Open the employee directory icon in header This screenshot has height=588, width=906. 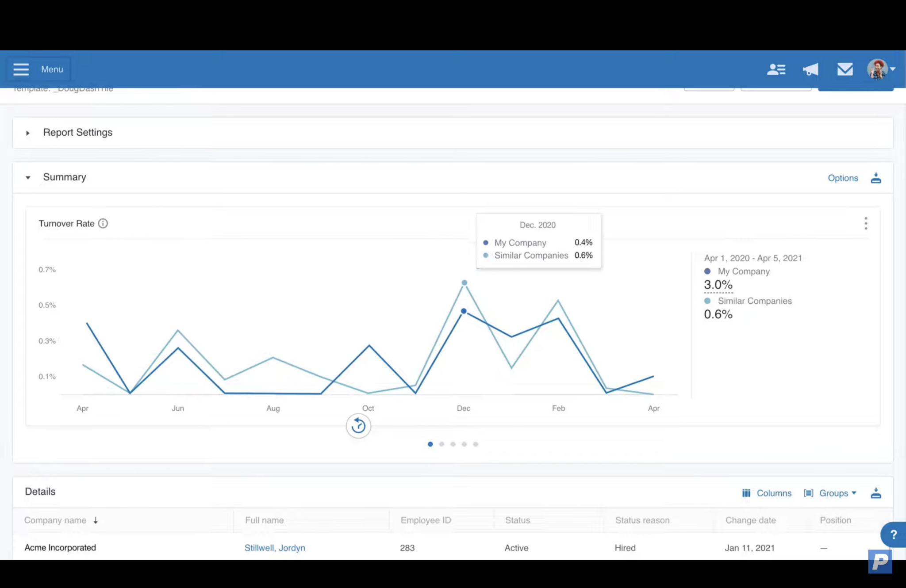coord(776,69)
